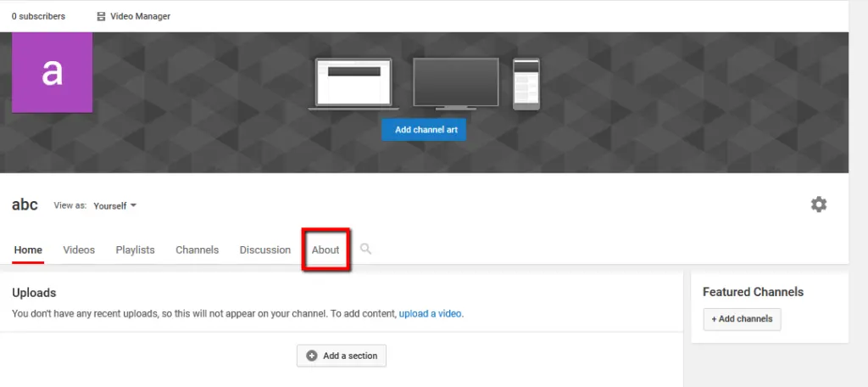Open the Channels tab
The height and width of the screenshot is (387, 868).
[x=197, y=250]
